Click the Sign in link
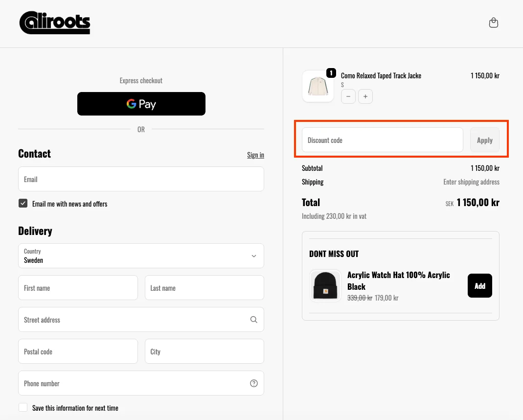This screenshot has width=523, height=420. tap(255, 155)
